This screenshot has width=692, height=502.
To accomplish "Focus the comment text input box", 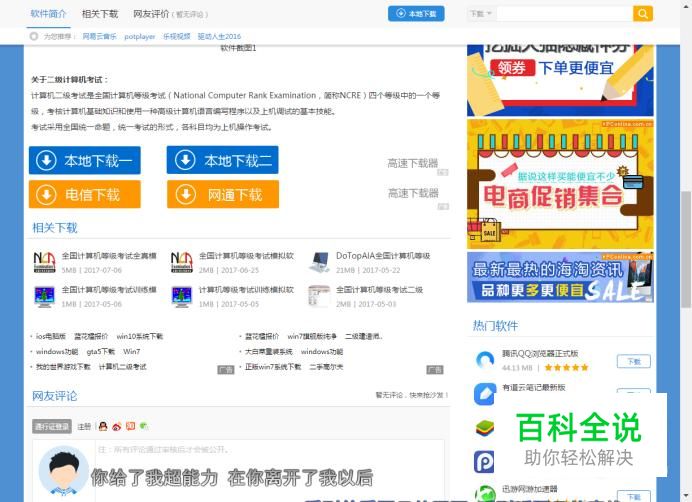I will (270, 470).
